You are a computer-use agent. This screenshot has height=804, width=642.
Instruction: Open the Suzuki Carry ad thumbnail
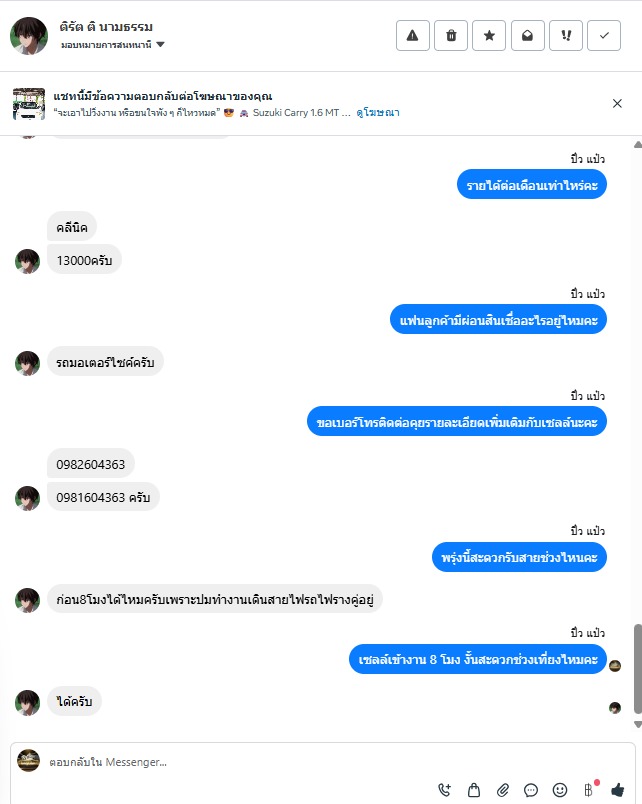click(x=29, y=104)
